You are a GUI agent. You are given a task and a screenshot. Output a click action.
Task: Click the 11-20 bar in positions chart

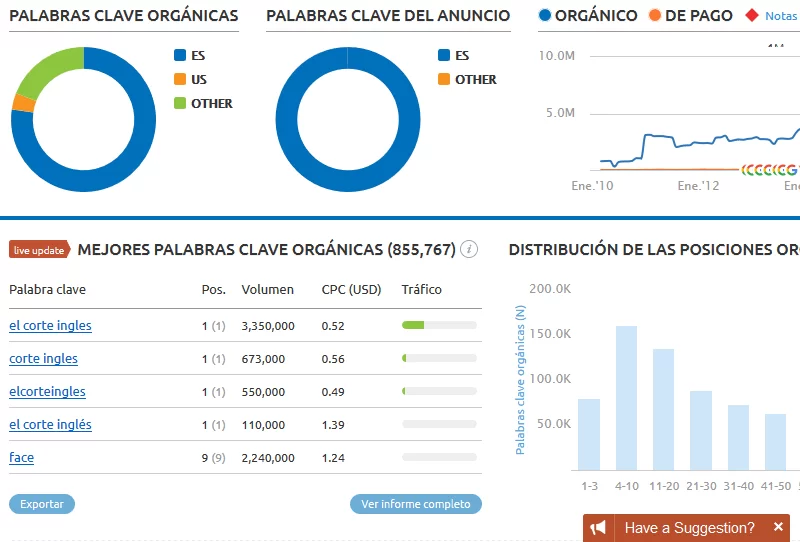point(663,409)
